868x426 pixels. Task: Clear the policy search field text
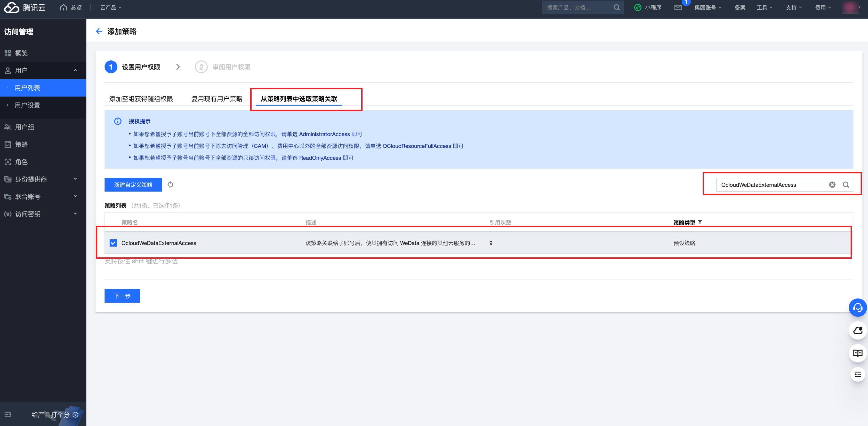832,185
